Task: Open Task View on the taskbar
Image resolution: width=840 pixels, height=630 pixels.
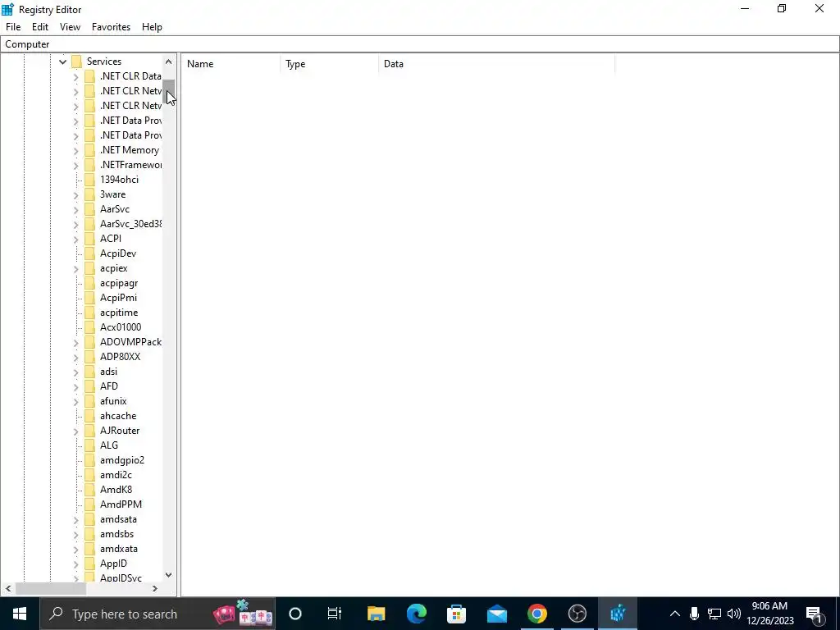Action: coord(335,614)
